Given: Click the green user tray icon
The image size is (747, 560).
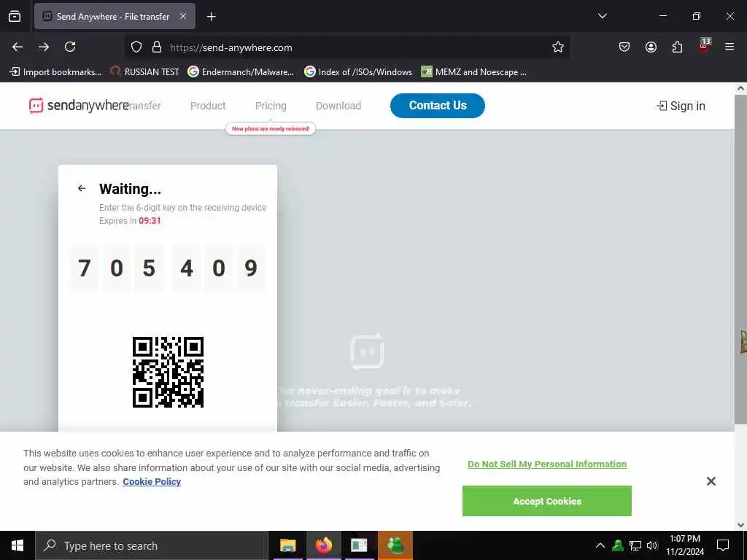Looking at the screenshot, I should point(618,545).
